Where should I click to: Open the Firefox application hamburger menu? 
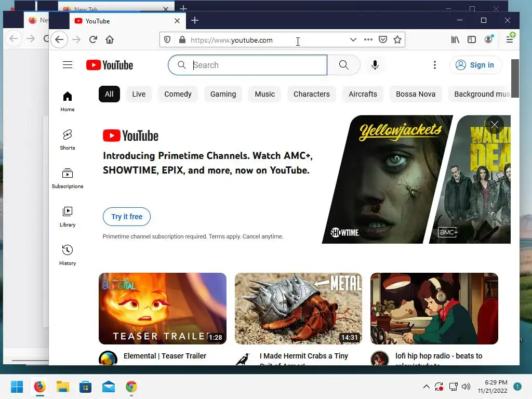(x=510, y=39)
